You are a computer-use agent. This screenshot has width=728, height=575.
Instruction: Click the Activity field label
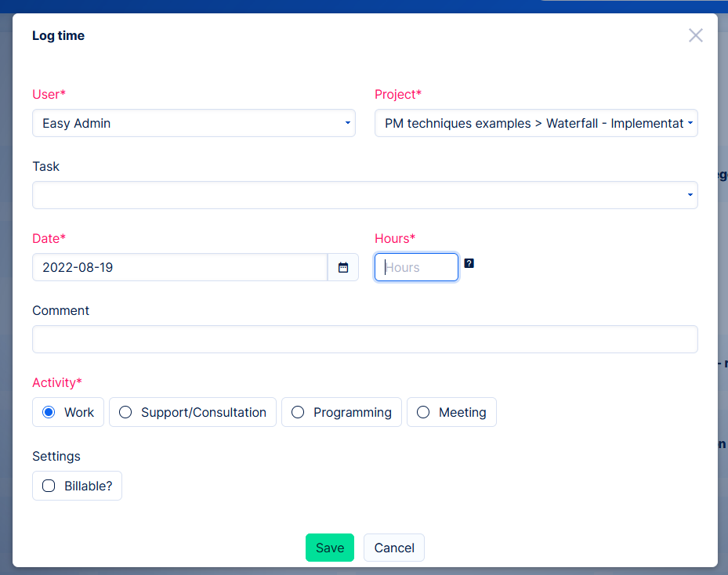click(x=56, y=382)
